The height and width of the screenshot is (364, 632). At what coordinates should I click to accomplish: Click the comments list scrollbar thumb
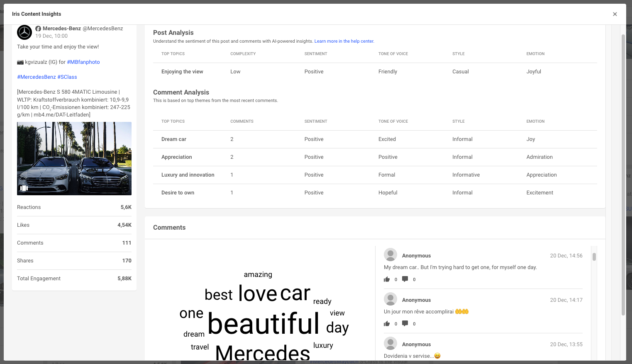594,257
